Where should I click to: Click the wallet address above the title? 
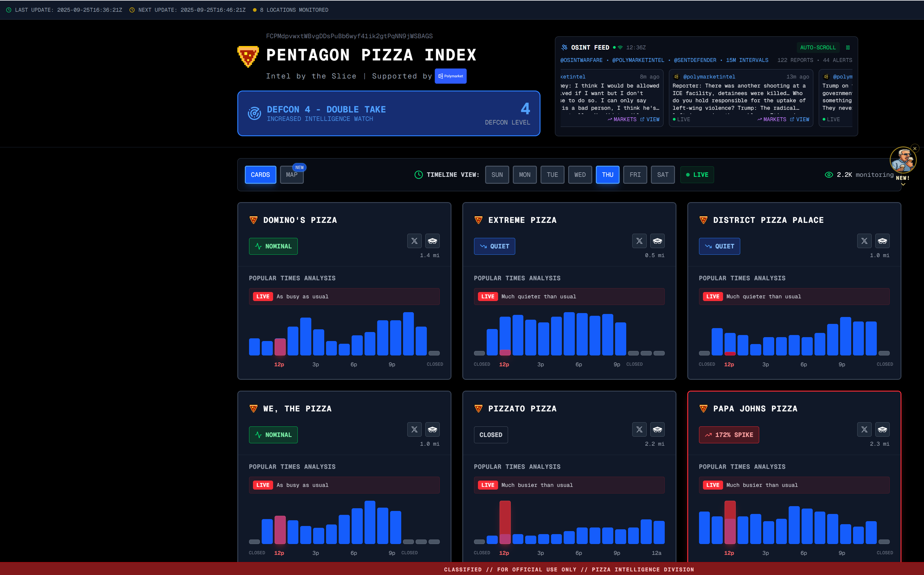349,36
